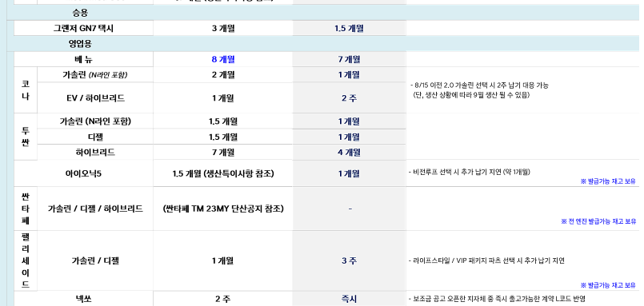The width and height of the screenshot is (644, 306).
Task: Select the 9월 생산 될 수 있음 note line
Action: pos(471,95)
